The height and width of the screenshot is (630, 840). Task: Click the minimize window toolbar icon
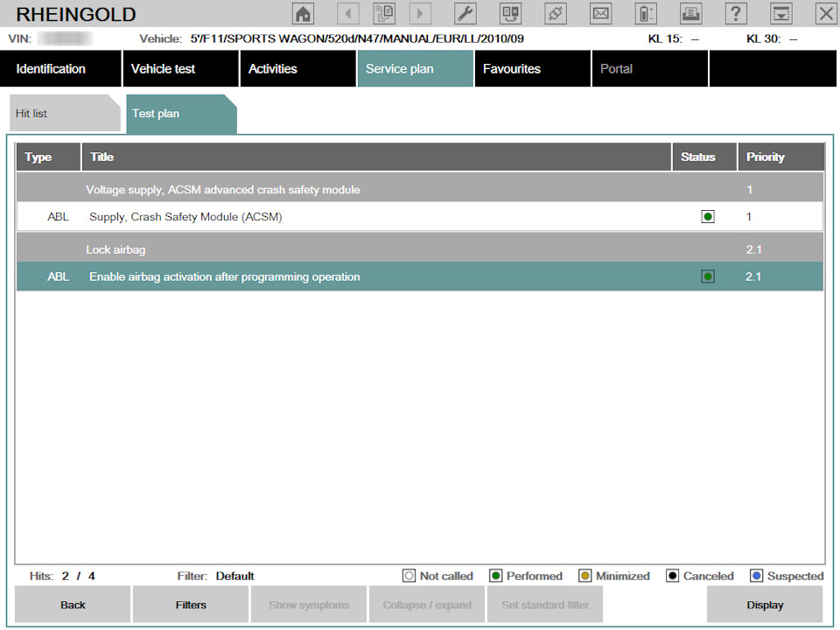click(x=781, y=13)
